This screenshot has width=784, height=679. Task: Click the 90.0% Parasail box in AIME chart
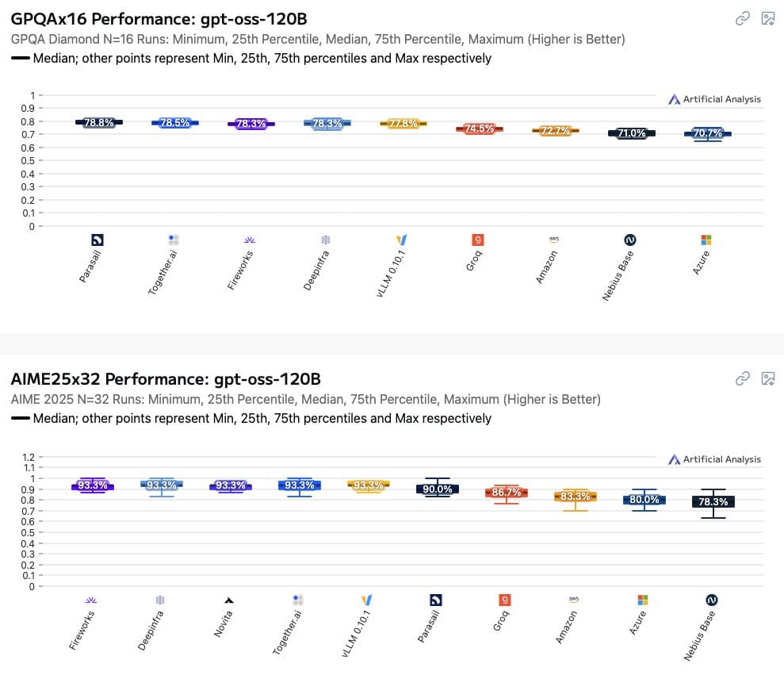[x=438, y=489]
